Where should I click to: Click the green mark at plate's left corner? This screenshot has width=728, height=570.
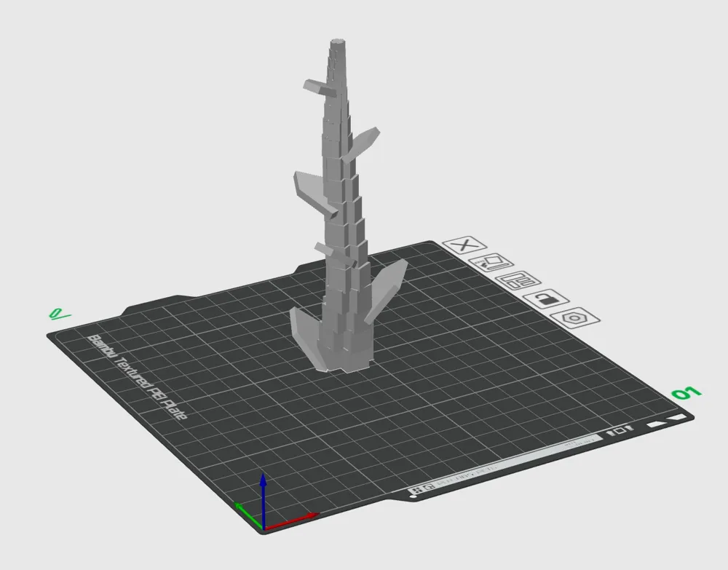58,314
